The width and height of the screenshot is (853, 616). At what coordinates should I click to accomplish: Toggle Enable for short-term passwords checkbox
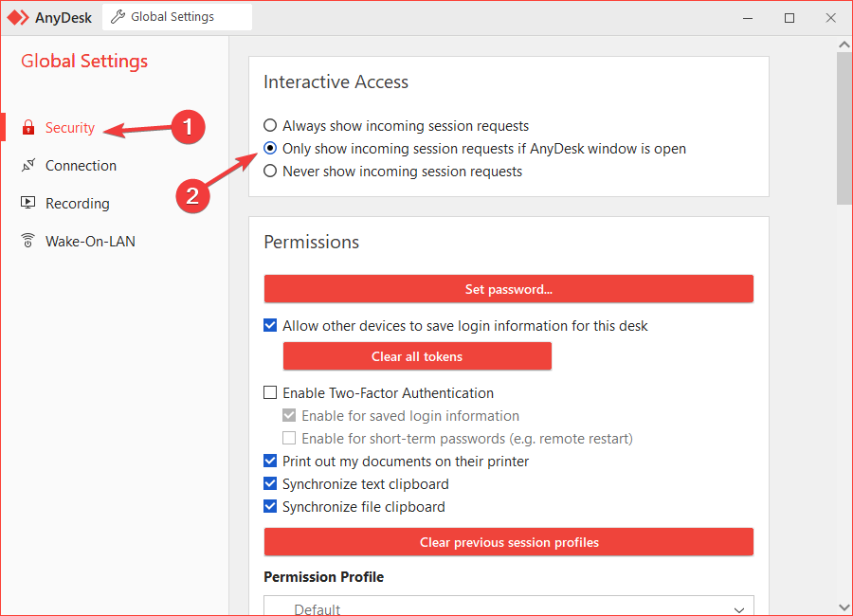point(289,439)
